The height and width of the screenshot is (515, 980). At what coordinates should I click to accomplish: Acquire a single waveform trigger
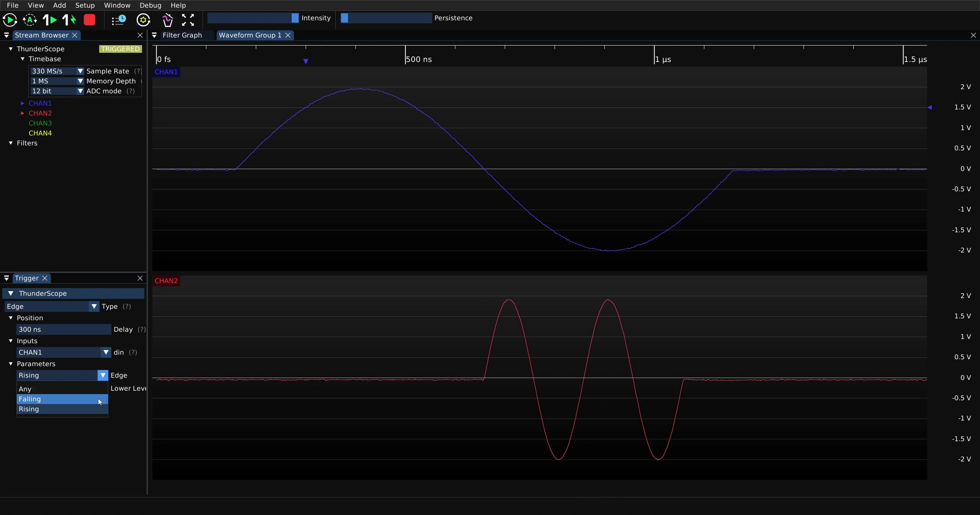(50, 20)
